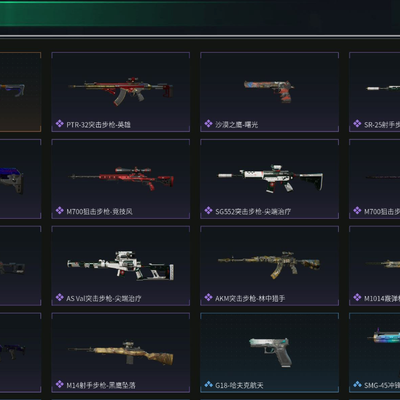Click the purple rarity icon beside SR-25 label
400x400 pixels.
(357, 124)
